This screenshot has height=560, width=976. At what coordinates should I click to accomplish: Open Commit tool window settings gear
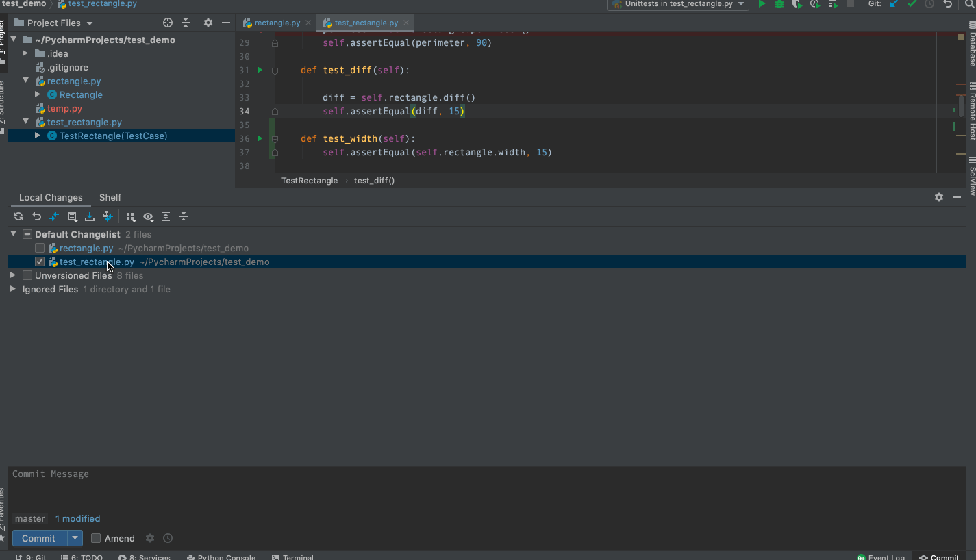[x=939, y=197]
